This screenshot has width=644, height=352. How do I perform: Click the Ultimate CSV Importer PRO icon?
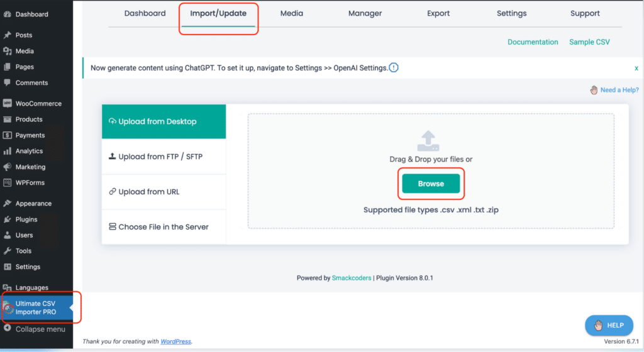coord(8,307)
